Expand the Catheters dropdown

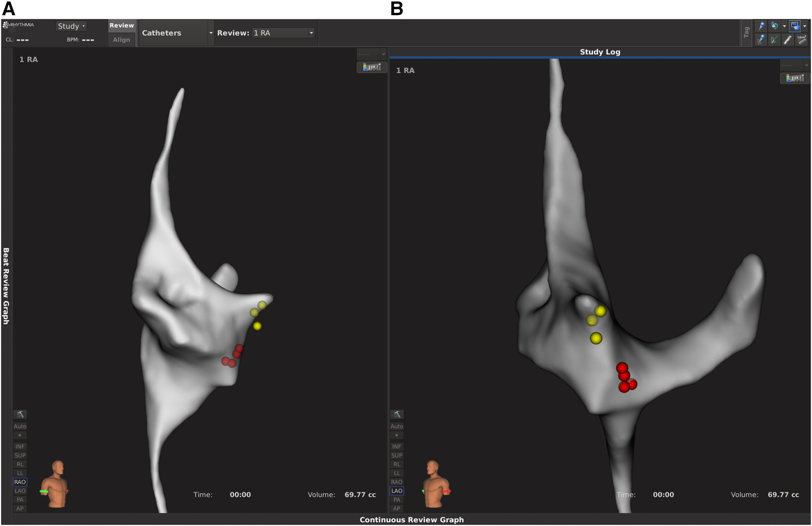coord(176,33)
